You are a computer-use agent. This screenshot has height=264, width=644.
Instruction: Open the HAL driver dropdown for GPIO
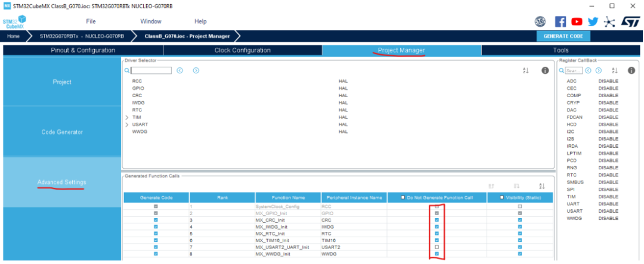pos(343,88)
